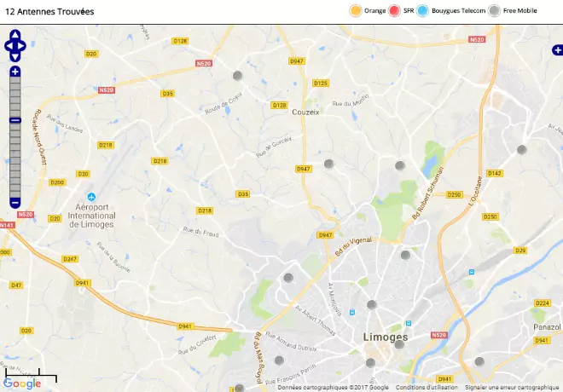The height and width of the screenshot is (392, 563).
Task: Click the airport icon at Aéroport International de Limoges
Action: point(91,197)
